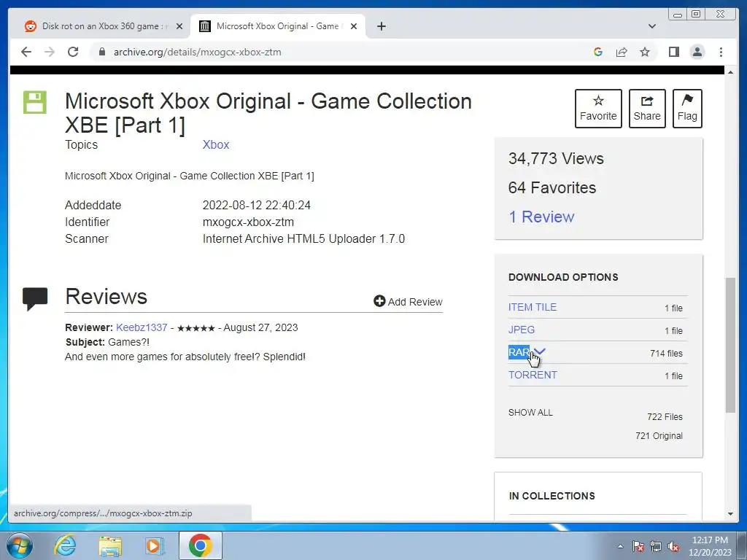The image size is (747, 560).
Task: Click the page vertical scrollbar thumb
Action: click(730, 345)
